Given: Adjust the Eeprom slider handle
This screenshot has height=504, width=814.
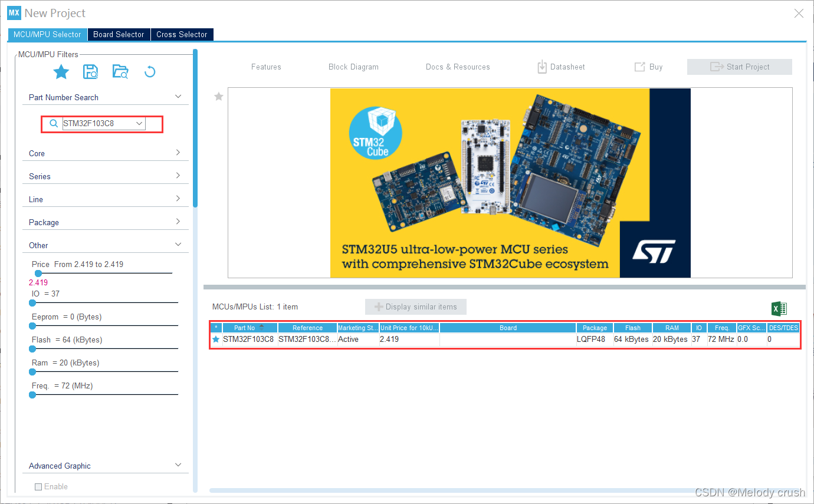Looking at the screenshot, I should click(x=32, y=325).
